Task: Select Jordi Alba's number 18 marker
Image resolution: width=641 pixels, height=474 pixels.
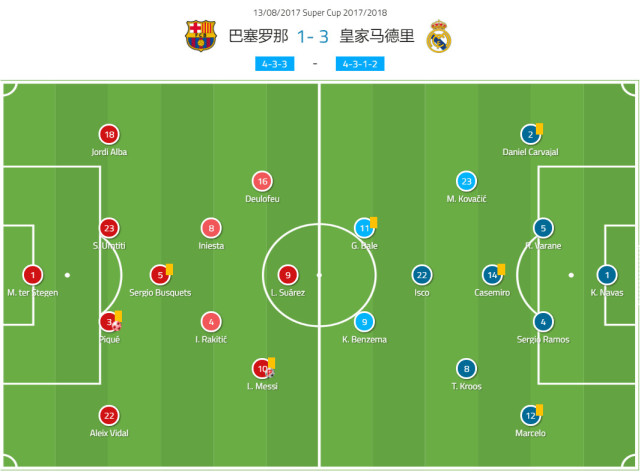Action: 108,134
